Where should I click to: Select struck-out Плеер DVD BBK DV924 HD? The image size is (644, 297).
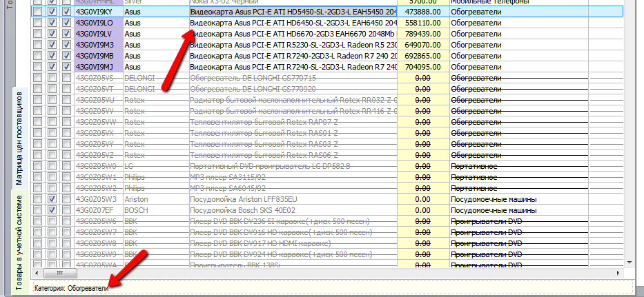pos(293,255)
